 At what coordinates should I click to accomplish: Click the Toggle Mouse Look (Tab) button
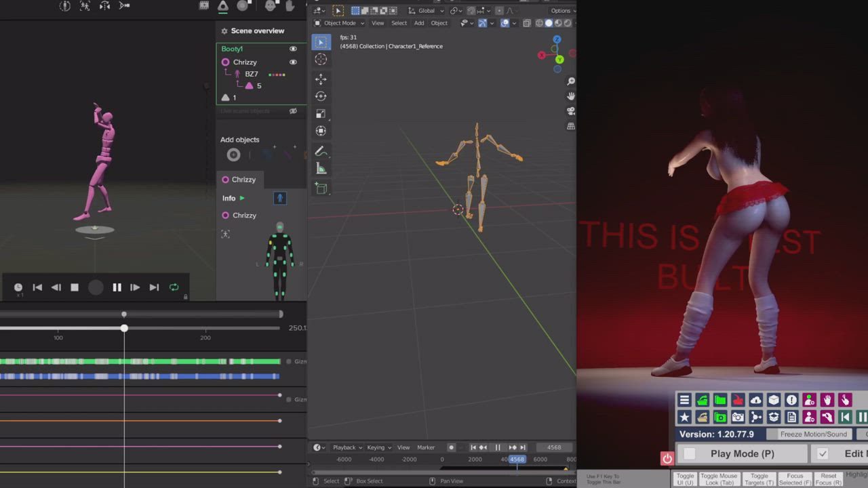click(x=719, y=479)
